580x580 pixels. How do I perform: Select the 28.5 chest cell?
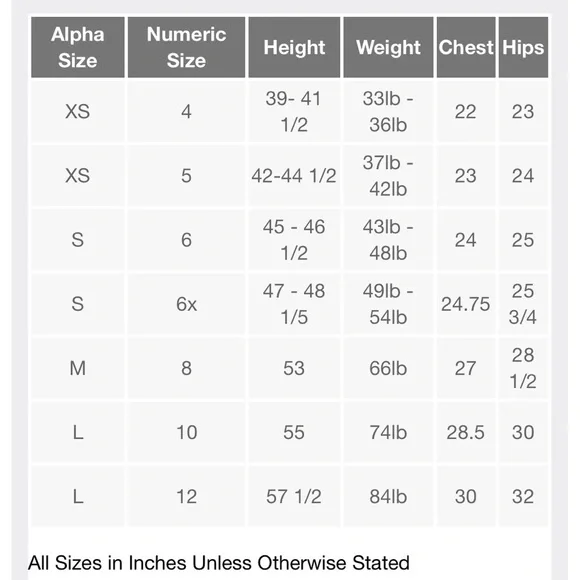[466, 432]
